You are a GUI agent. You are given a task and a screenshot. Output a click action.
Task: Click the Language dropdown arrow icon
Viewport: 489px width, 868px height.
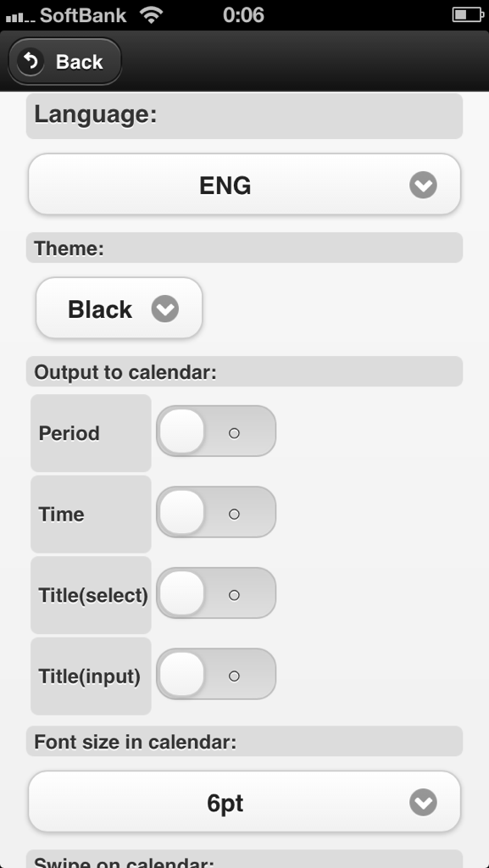[423, 185]
